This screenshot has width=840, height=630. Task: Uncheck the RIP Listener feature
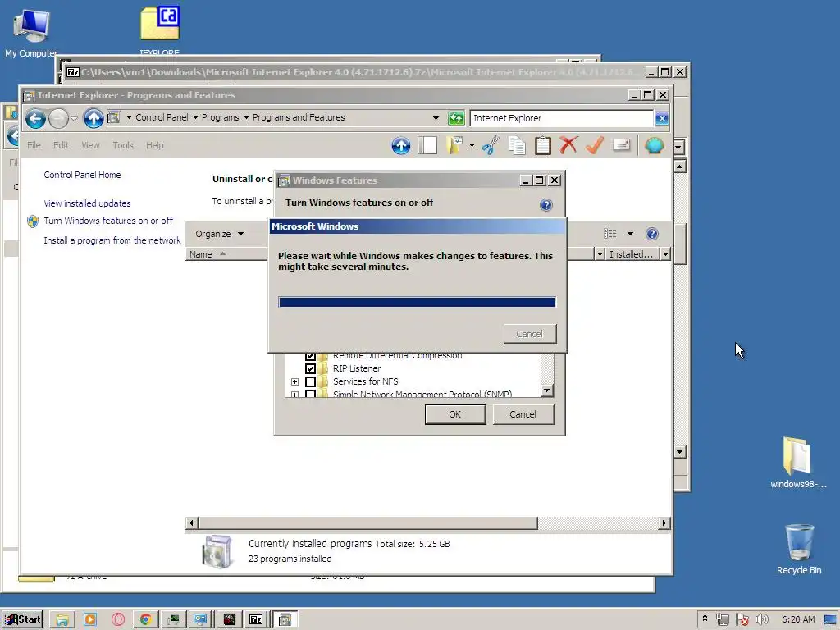click(310, 368)
